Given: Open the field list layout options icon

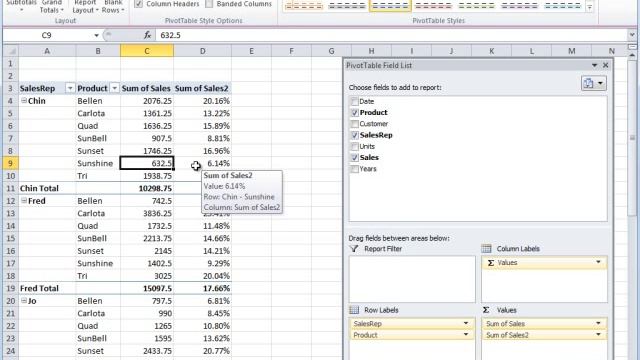Looking at the screenshot, I should [x=593, y=83].
